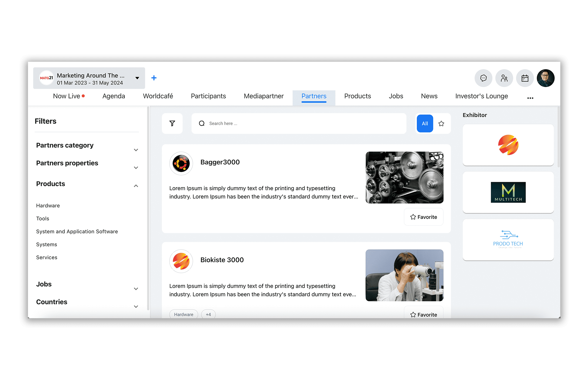This screenshot has height=380, width=588.
Task: Favorite the Bagger3000 partner
Action: 424,217
